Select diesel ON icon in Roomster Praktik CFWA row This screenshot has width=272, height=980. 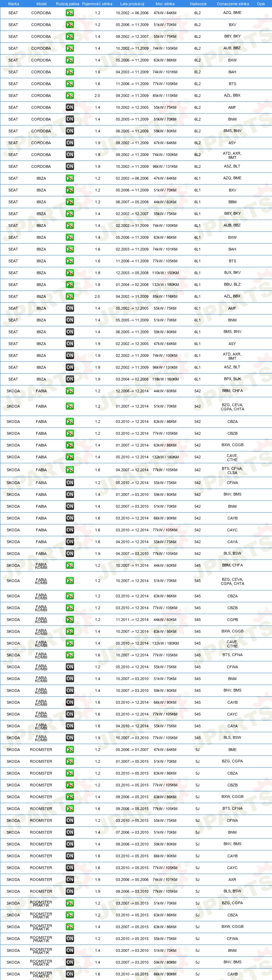click(x=70, y=939)
